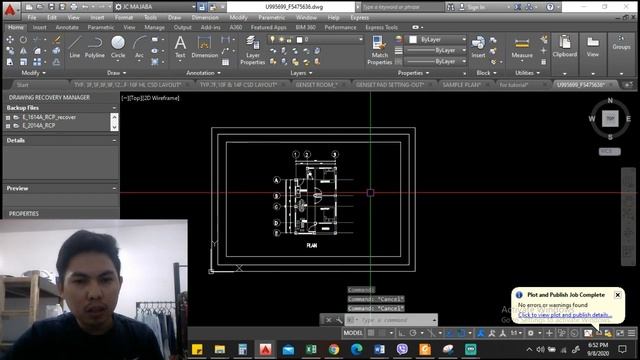The height and width of the screenshot is (360, 640).
Task: Toggle grid display in status bar
Action: click(x=371, y=333)
